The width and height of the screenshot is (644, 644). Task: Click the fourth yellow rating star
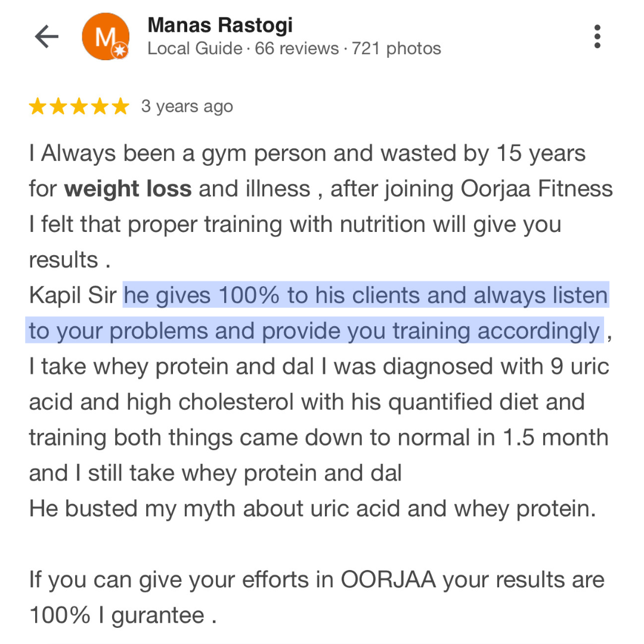pyautogui.click(x=100, y=106)
